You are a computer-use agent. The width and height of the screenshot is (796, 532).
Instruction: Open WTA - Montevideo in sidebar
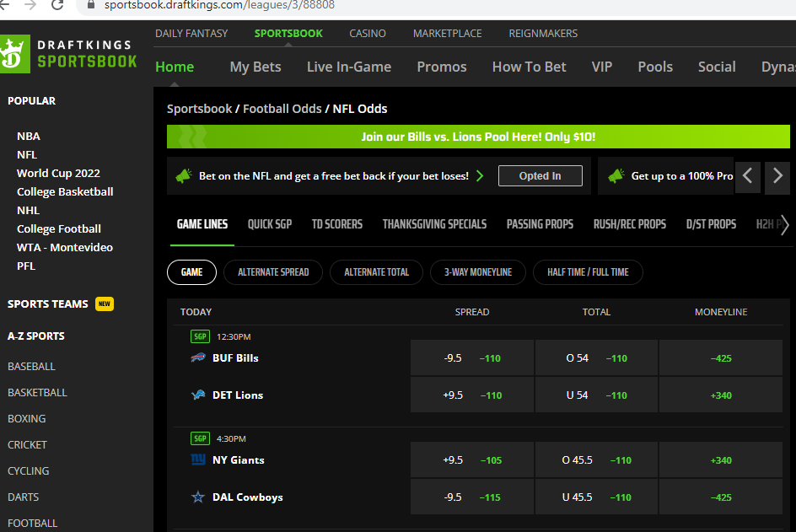tap(65, 247)
